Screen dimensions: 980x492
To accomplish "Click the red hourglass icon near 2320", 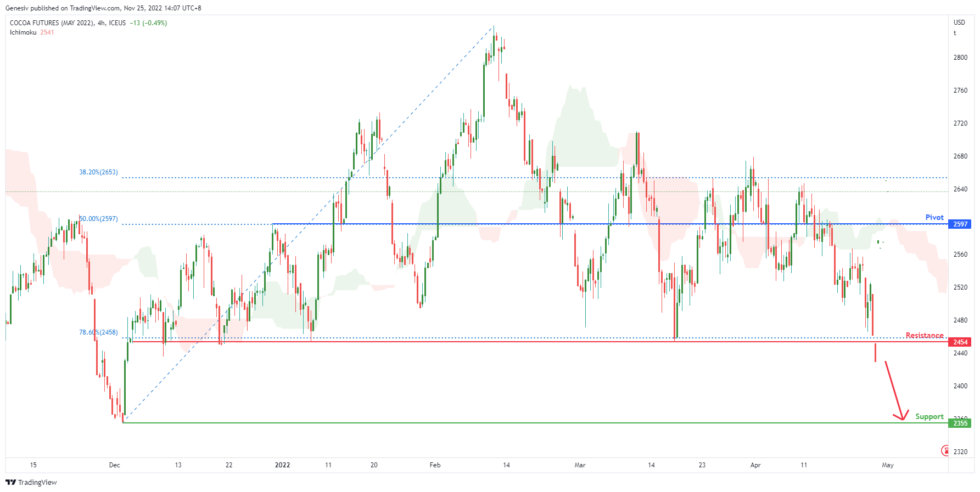I will 945,450.
